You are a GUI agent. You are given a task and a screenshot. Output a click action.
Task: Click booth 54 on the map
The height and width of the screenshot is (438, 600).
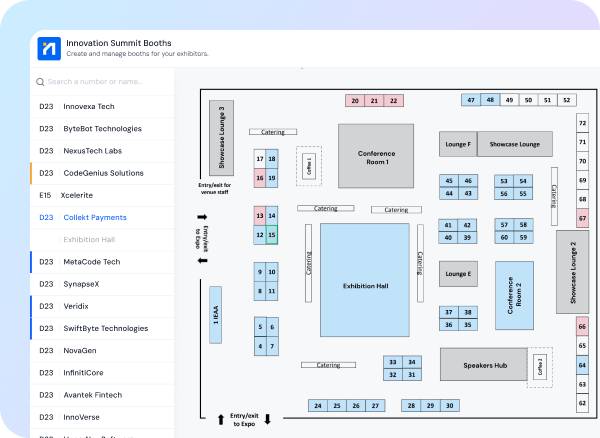click(x=523, y=181)
